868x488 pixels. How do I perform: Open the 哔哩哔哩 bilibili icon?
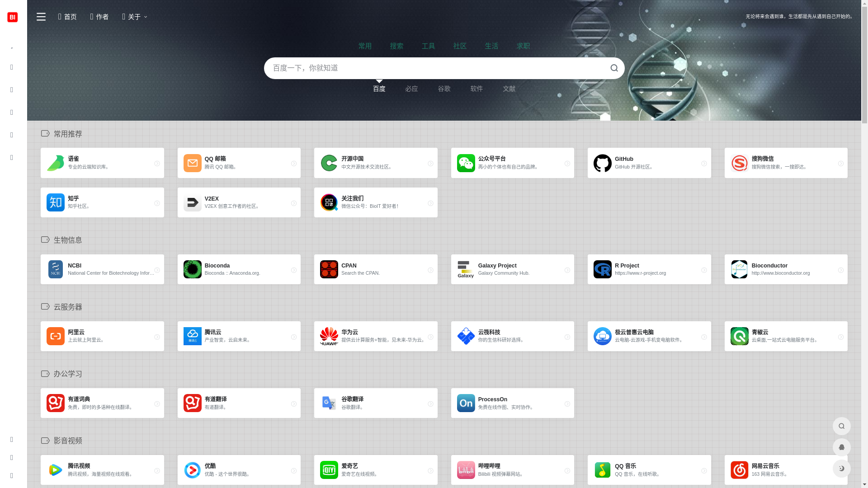point(466,470)
